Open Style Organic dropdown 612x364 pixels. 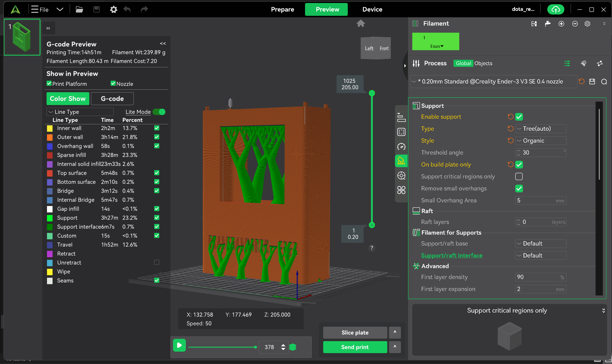point(541,141)
